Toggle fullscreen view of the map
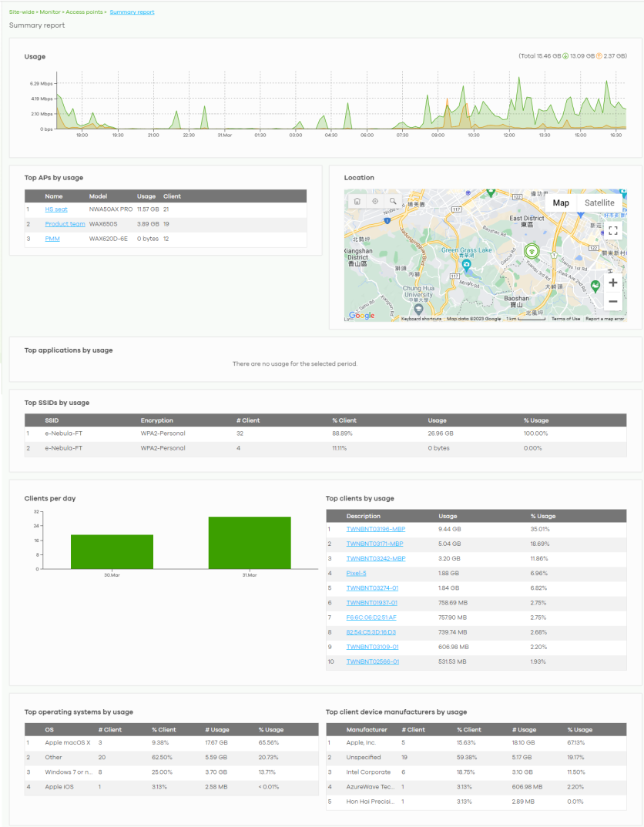Image resolution: width=644 pixels, height=827 pixels. (612, 230)
